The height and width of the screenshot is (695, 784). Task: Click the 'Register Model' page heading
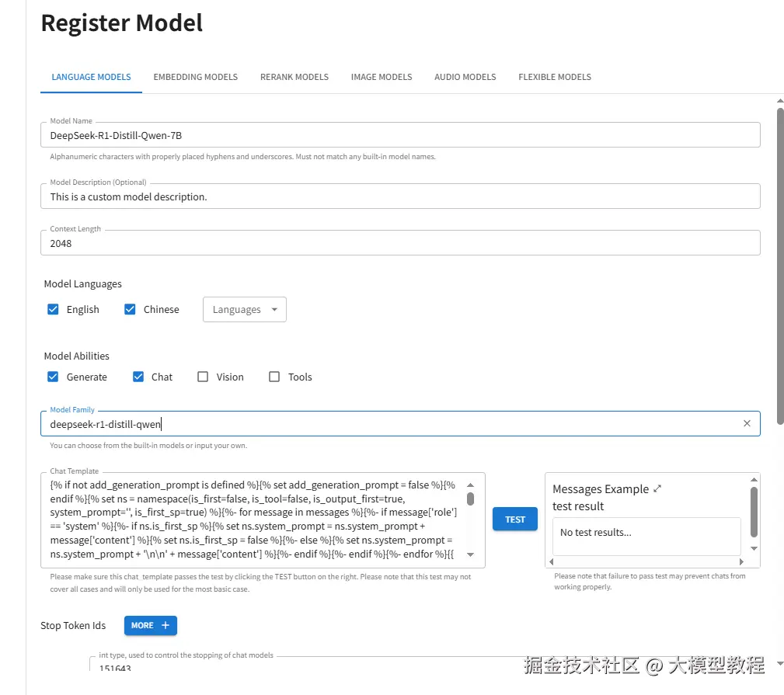click(x=121, y=23)
